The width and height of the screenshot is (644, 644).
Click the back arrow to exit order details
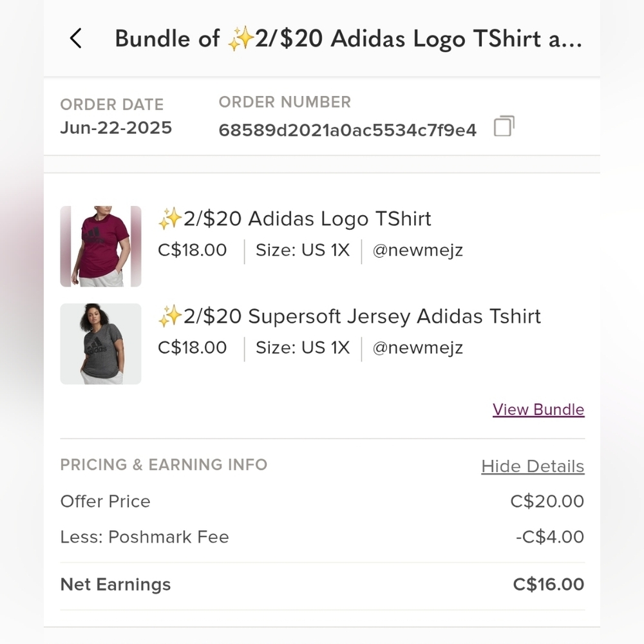[x=76, y=39]
